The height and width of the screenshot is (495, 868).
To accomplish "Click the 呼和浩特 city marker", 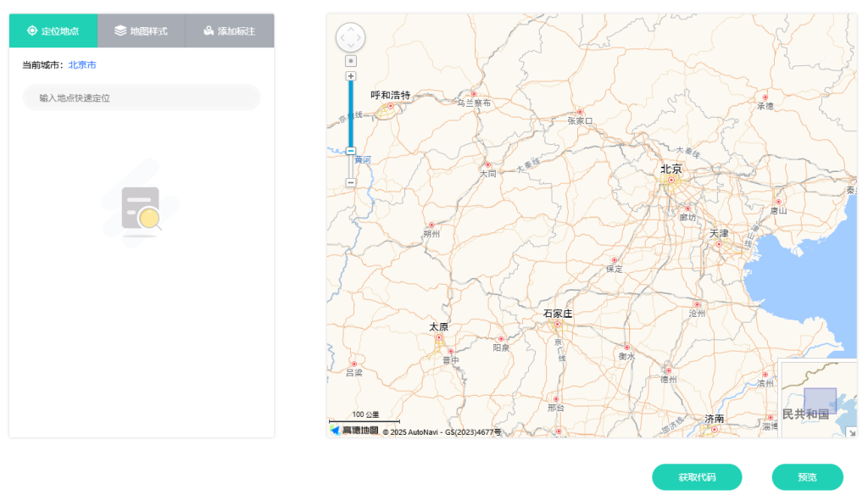I will tap(390, 106).
